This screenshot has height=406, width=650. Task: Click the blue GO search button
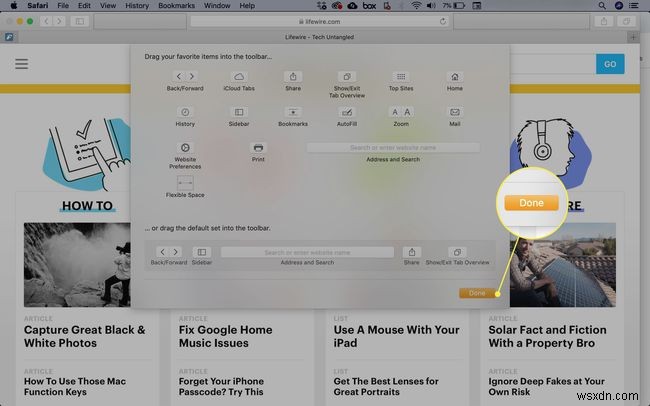[610, 64]
